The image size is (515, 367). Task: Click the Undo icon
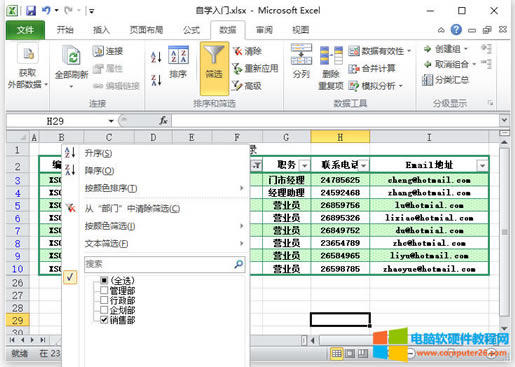pos(46,11)
